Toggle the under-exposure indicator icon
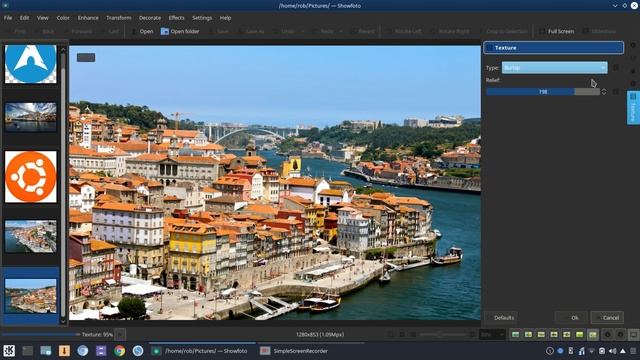This screenshot has height=360, width=640. pos(607,334)
